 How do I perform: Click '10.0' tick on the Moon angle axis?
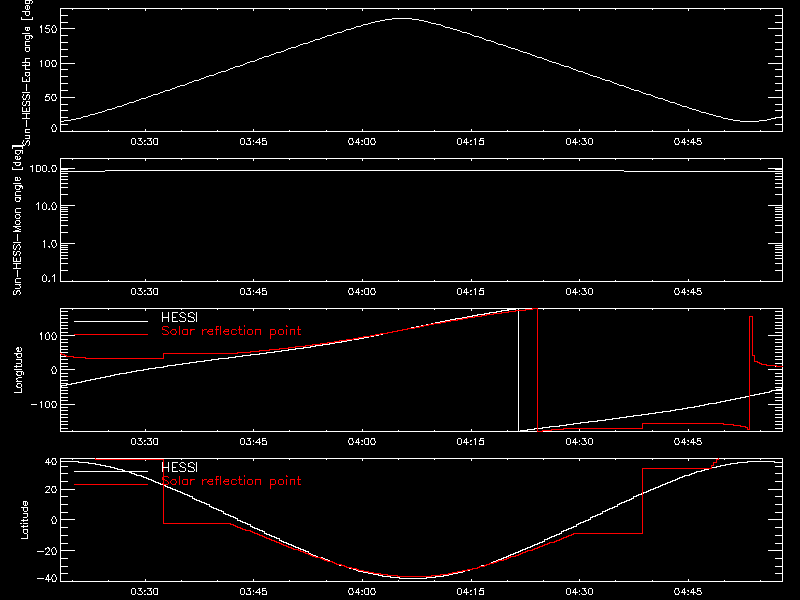tap(46, 207)
